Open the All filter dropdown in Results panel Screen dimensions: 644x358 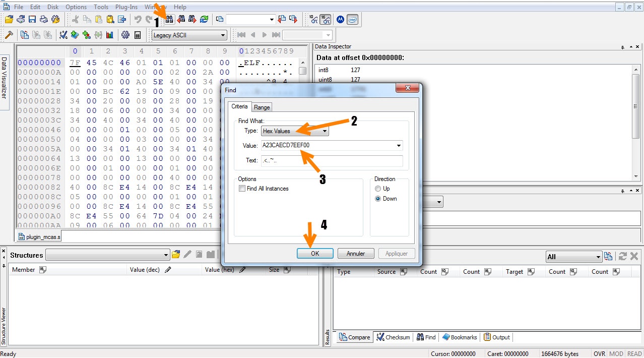574,257
